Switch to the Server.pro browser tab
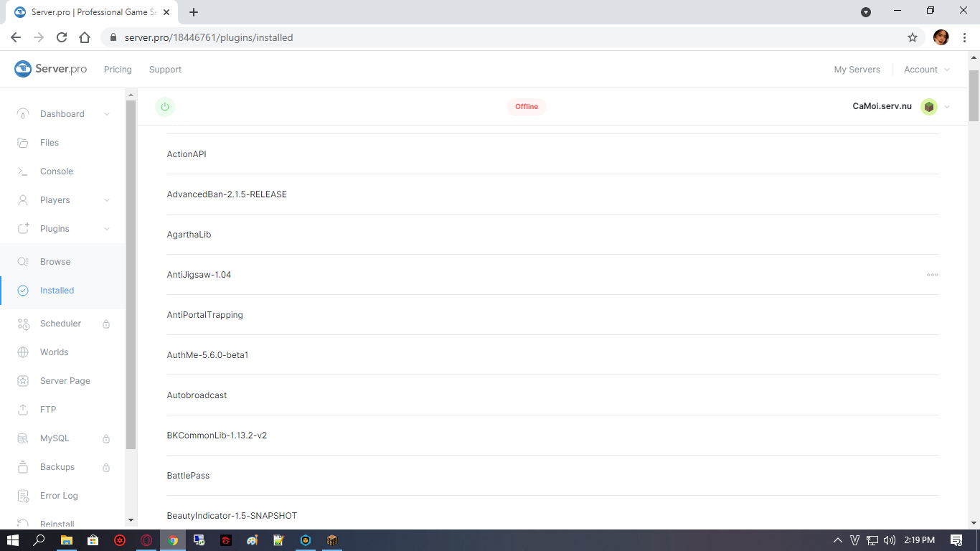 [93, 12]
